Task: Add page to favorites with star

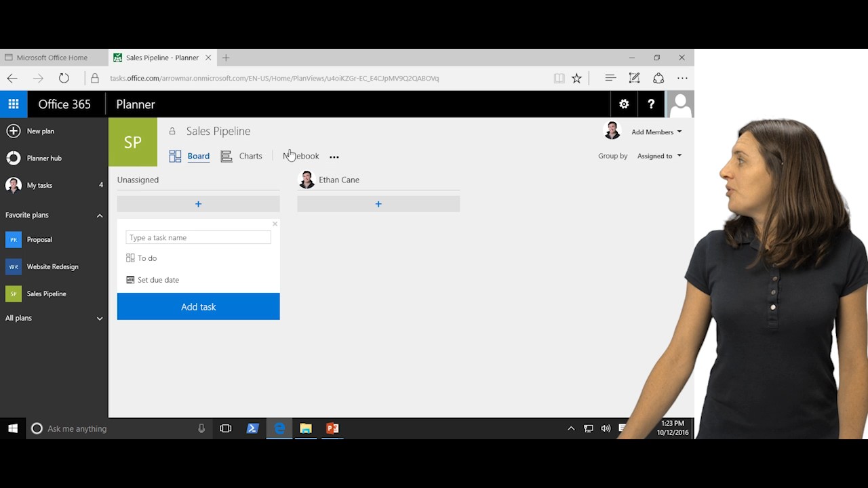Action: coord(576,78)
